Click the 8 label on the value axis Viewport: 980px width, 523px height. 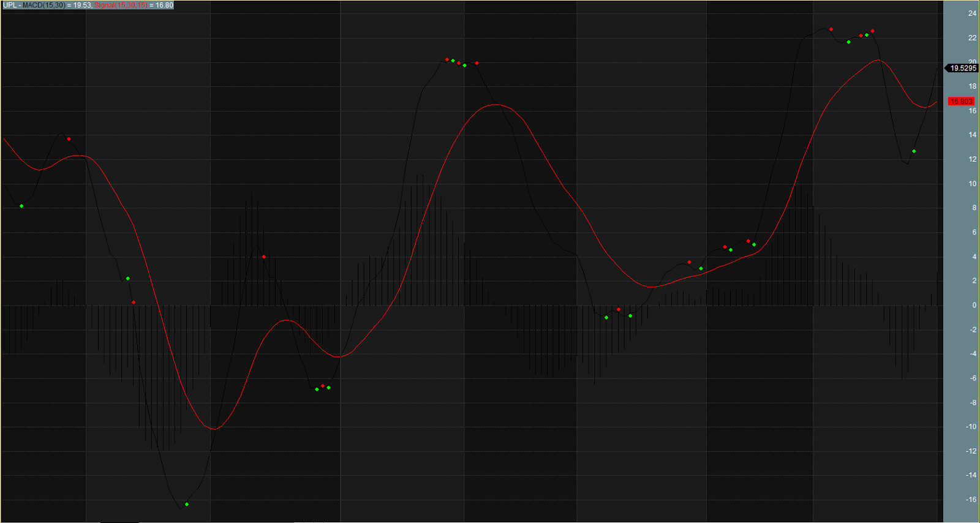click(974, 208)
